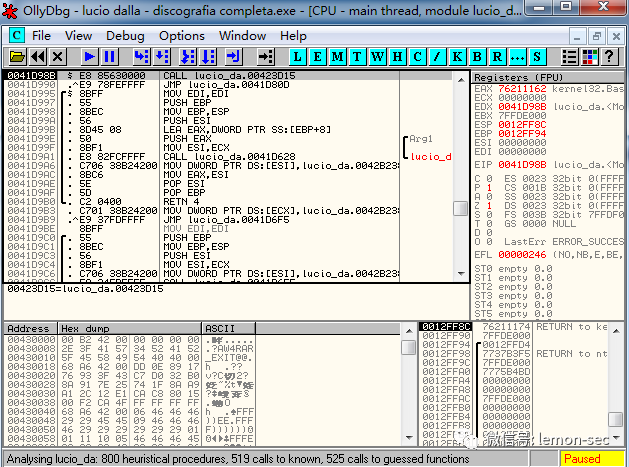
Task: Click hex dump scrollbar down arrow
Action: [x=409, y=438]
